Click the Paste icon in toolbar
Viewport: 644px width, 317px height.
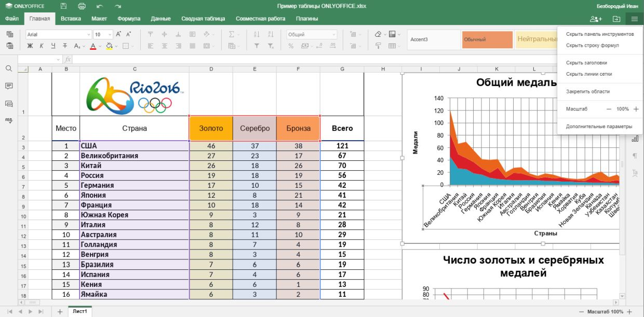(9, 46)
